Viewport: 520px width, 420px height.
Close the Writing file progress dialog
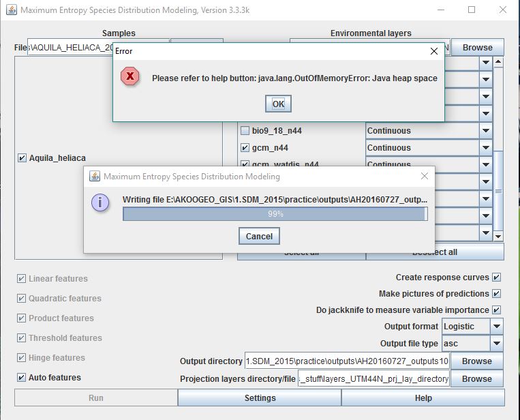[x=424, y=176]
